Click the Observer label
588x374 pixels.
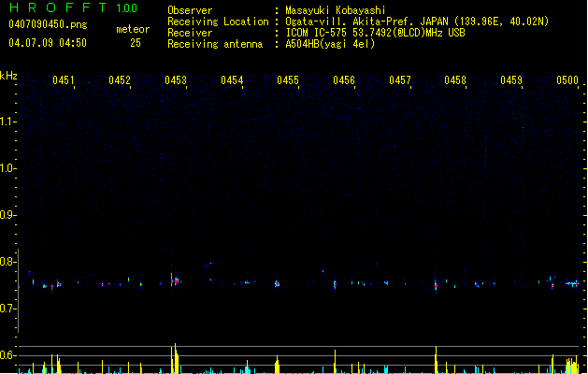pyautogui.click(x=190, y=10)
